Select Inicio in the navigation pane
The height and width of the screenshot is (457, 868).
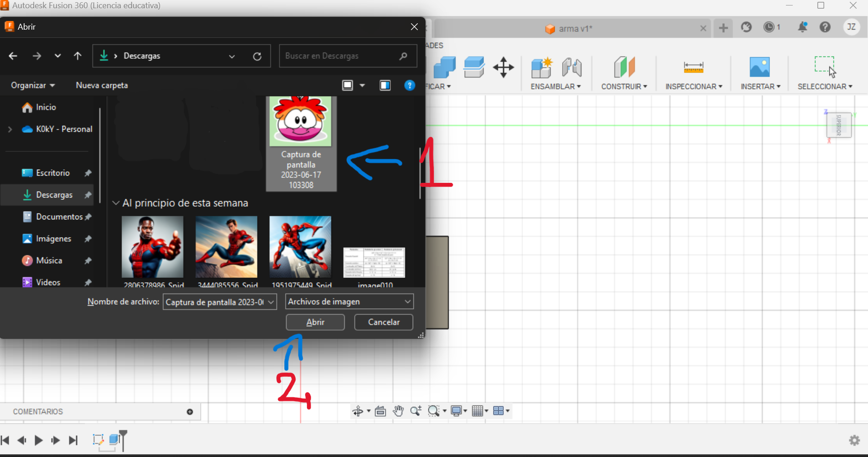pos(46,107)
